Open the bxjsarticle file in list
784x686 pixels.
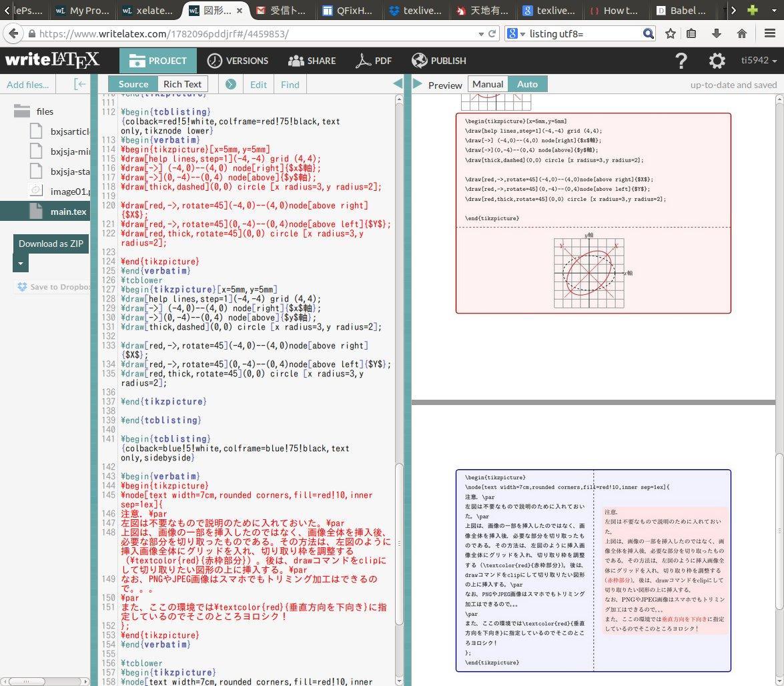(70, 131)
